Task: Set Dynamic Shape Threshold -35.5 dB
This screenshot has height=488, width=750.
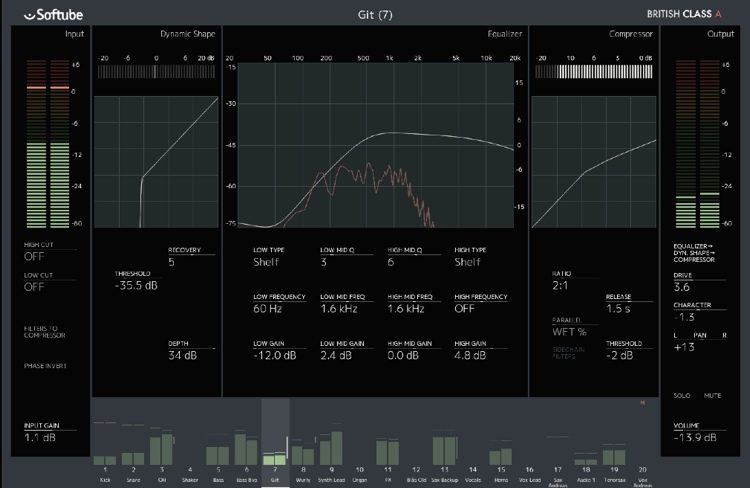Action: click(136, 286)
